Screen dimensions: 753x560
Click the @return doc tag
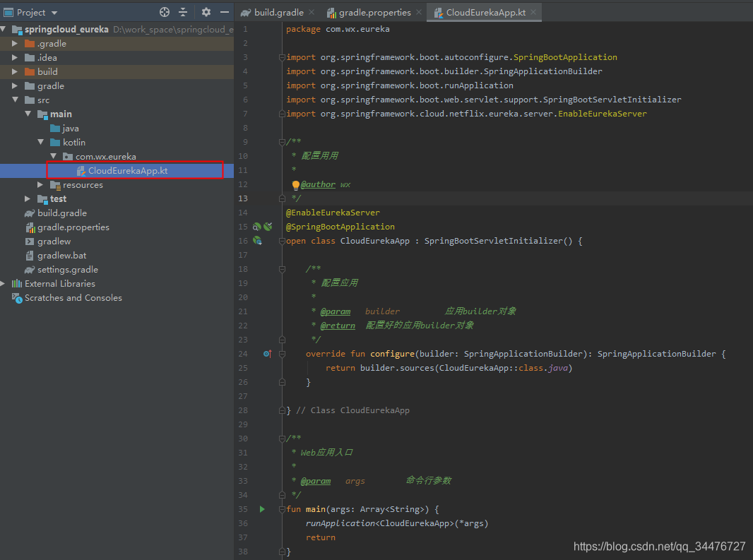(338, 326)
